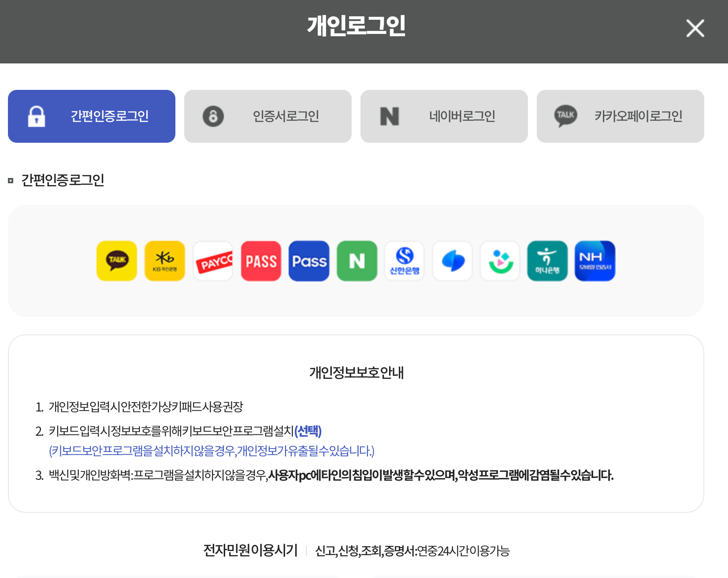Choose the colorful smile-shaped certificate icon
The image size is (728, 578).
(x=500, y=261)
